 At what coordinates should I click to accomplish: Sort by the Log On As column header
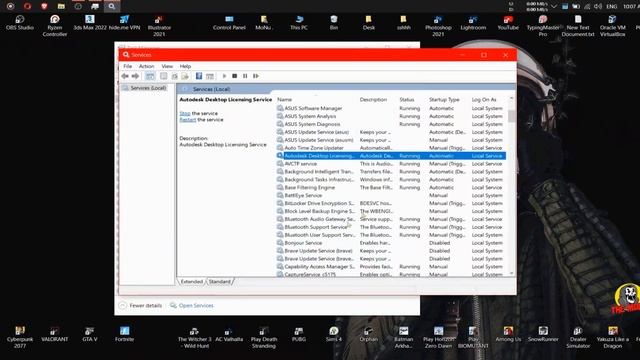click(x=484, y=100)
